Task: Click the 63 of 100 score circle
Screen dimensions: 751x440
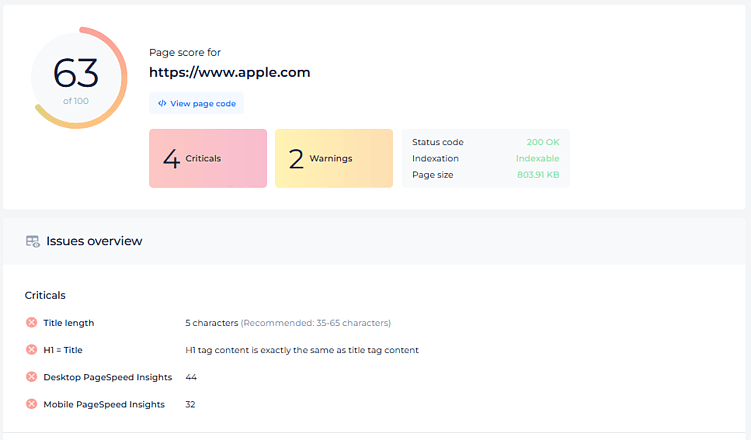Action: [77, 78]
